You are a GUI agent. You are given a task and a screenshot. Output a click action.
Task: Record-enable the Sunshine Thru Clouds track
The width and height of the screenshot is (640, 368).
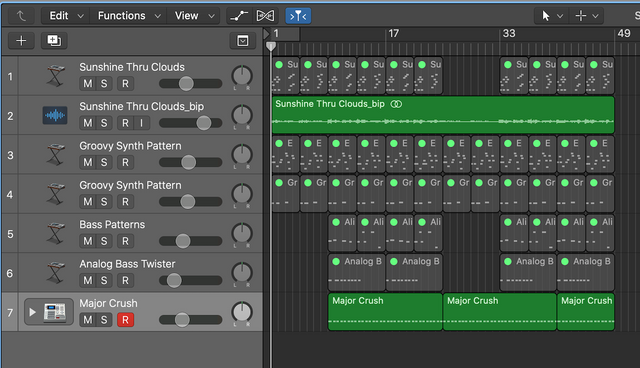pyautogui.click(x=125, y=84)
